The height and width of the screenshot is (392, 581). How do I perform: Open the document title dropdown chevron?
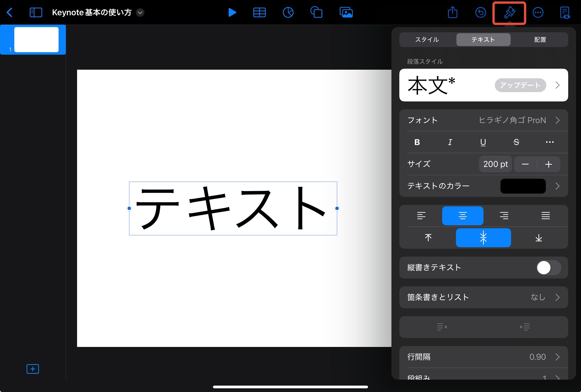click(x=140, y=13)
